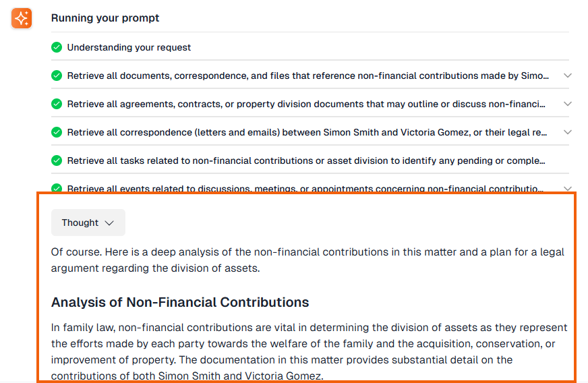Click checkmark for correspondence letters and emails step
The height and width of the screenshot is (383, 588).
pyautogui.click(x=57, y=133)
